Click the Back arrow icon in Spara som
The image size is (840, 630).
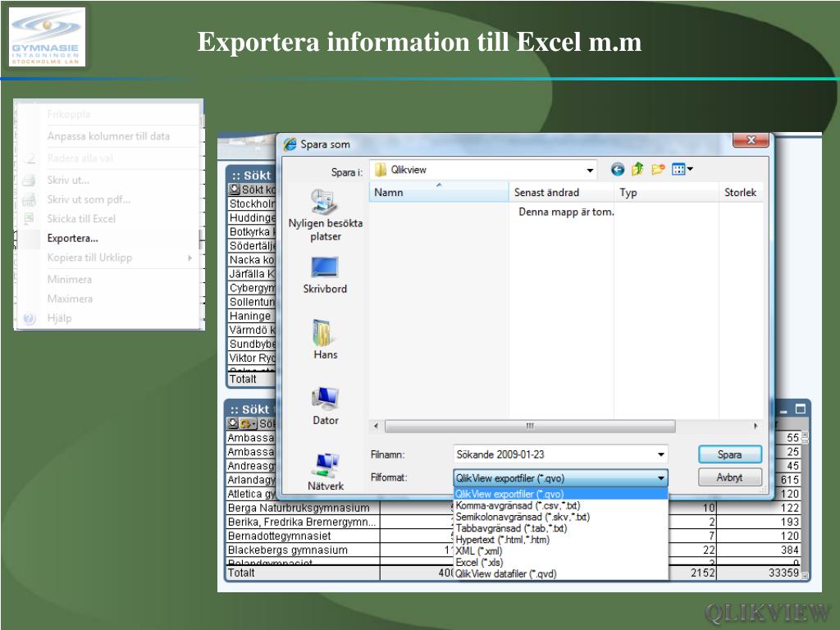[x=617, y=170]
